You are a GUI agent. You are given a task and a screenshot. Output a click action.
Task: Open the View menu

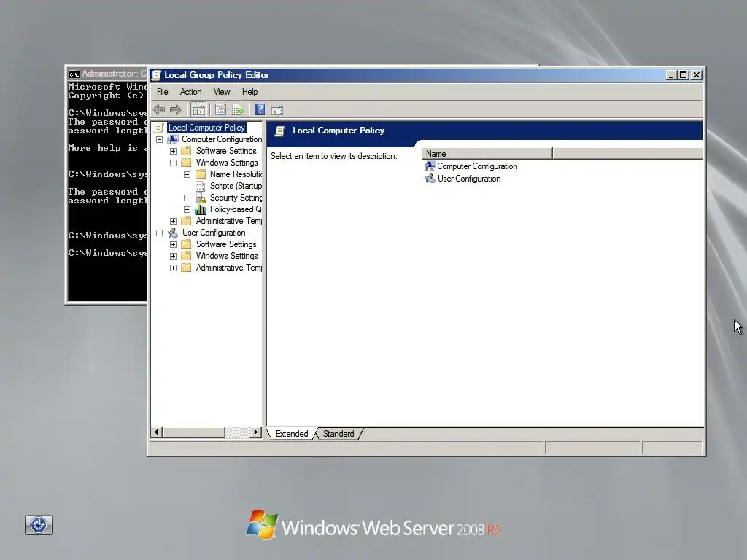point(222,92)
